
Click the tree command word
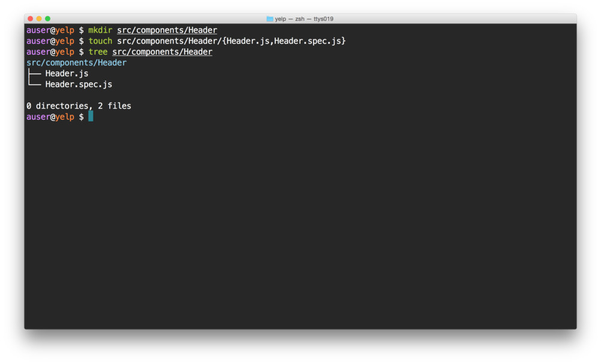coord(98,52)
